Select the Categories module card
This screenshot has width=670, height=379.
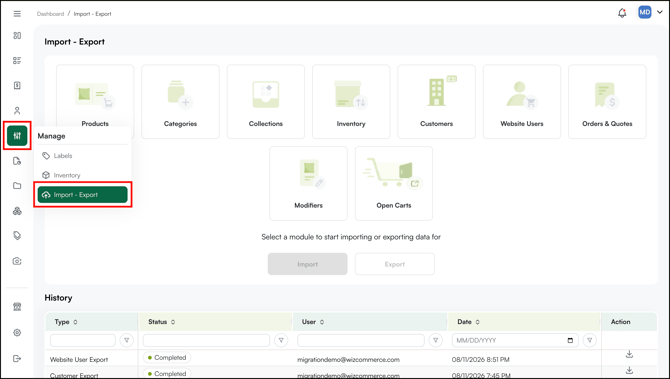[x=180, y=102]
